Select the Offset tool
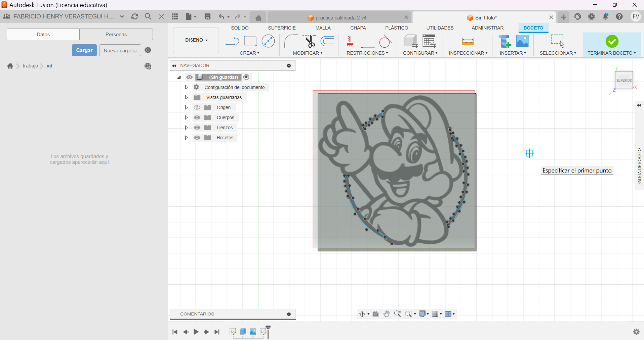This screenshot has height=340, width=644. point(327,41)
